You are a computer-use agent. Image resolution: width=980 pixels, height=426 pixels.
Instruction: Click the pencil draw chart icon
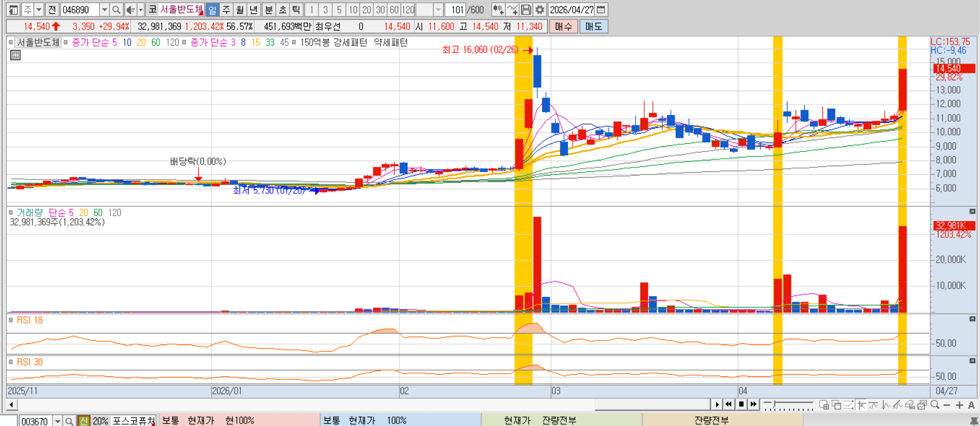pos(897,405)
